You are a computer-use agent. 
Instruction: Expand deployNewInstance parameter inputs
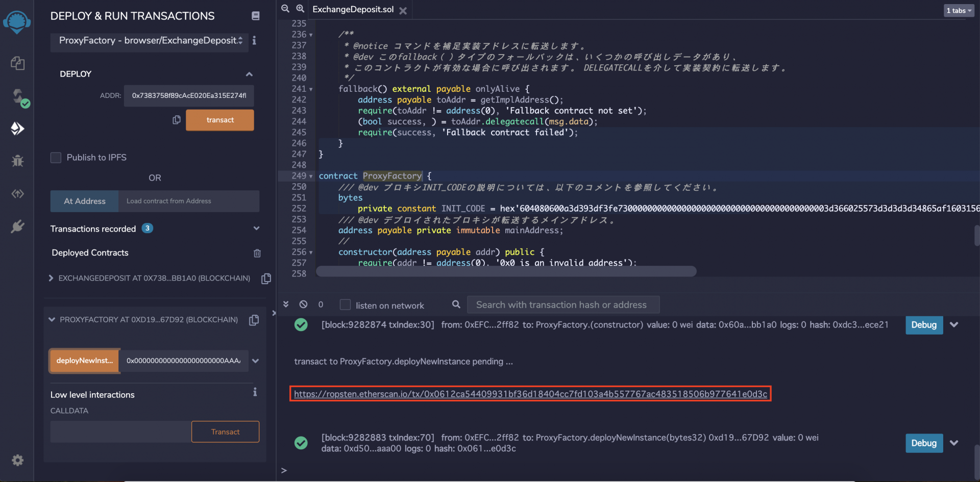pos(256,361)
